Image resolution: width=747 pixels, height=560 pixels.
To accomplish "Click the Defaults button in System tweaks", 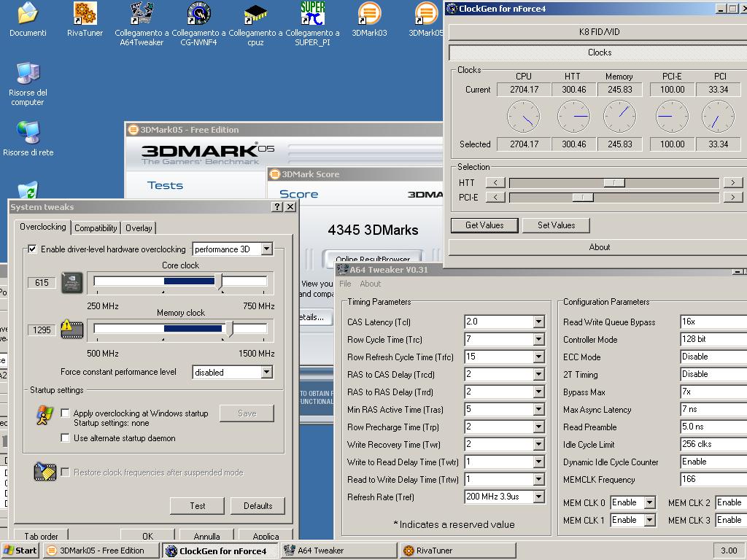I will coord(258,506).
